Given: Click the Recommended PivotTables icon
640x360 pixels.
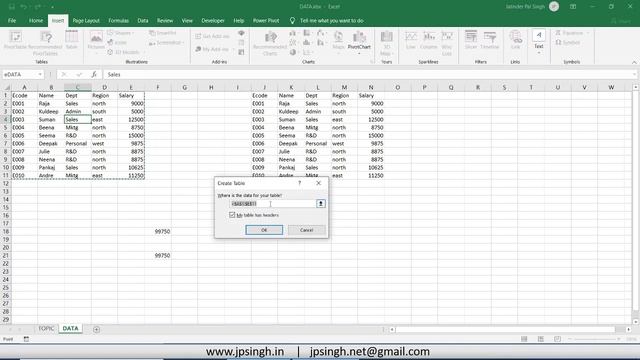Looking at the screenshot, I should (x=45, y=43).
